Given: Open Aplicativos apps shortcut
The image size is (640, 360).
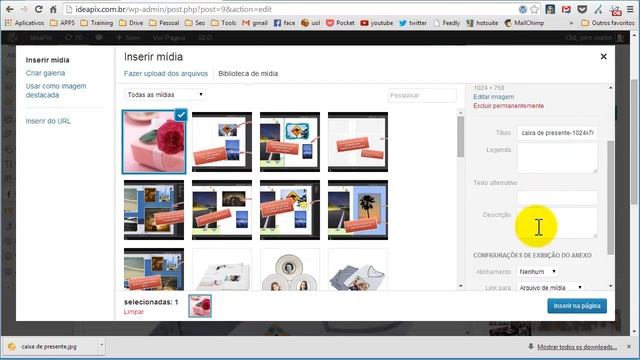Looking at the screenshot, I should (24, 23).
